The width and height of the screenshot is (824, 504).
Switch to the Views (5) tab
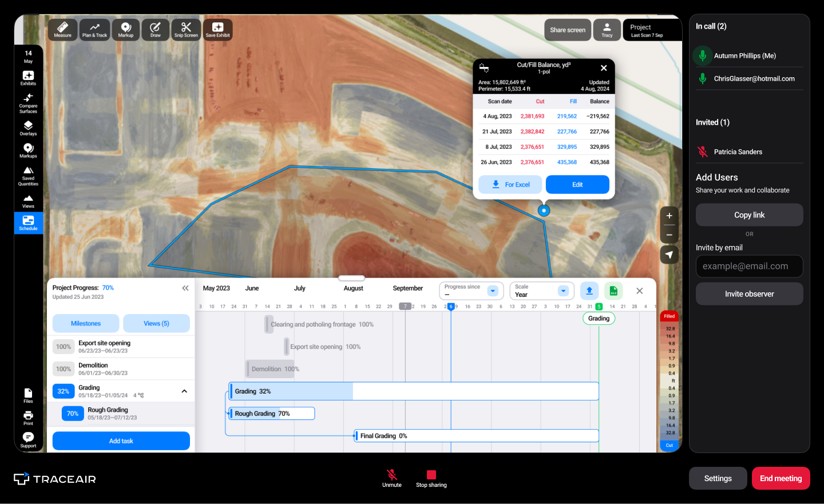point(156,323)
